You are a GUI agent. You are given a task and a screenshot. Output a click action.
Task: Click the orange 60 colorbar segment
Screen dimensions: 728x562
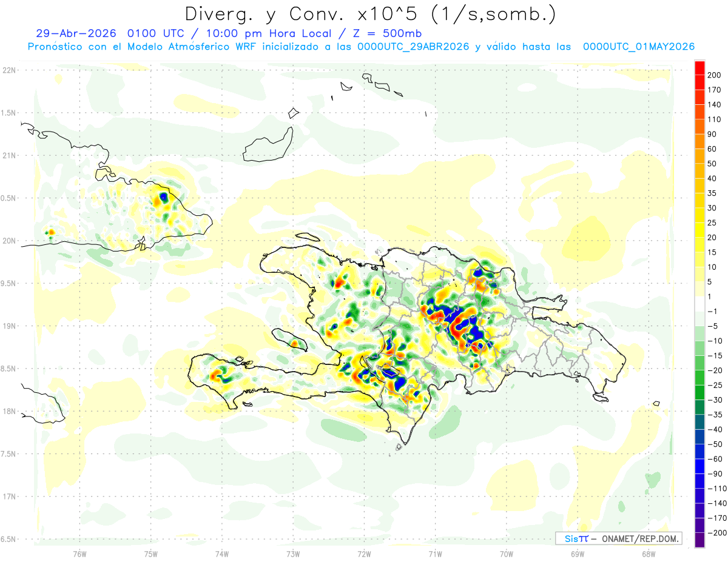point(699,141)
